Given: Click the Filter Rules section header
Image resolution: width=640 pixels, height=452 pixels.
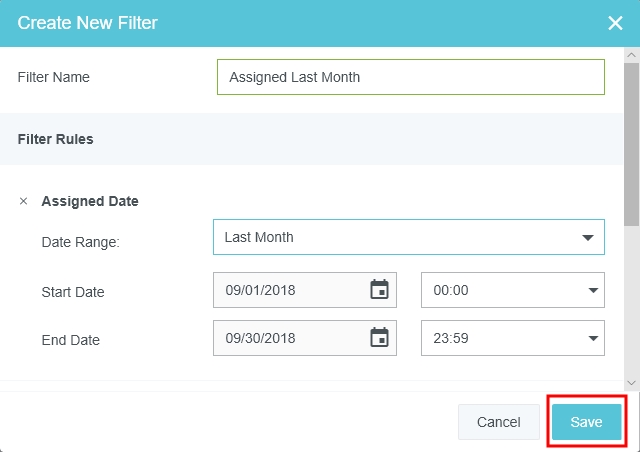Looking at the screenshot, I should (x=56, y=139).
